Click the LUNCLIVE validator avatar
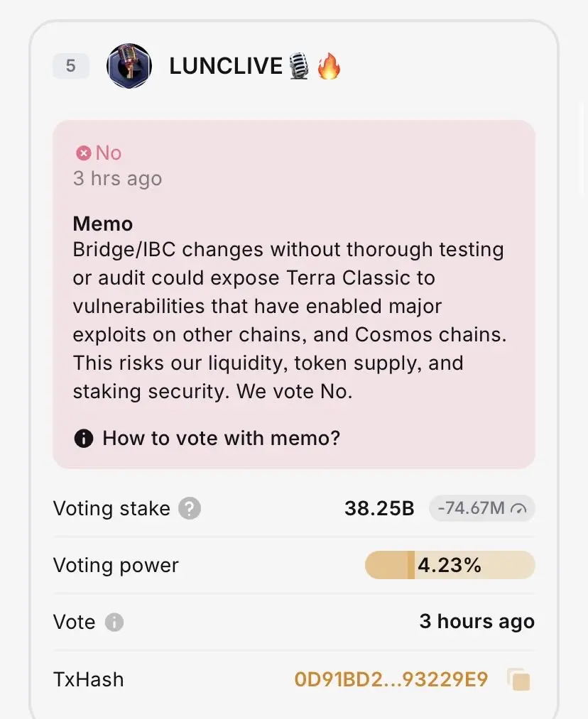 coord(129,66)
